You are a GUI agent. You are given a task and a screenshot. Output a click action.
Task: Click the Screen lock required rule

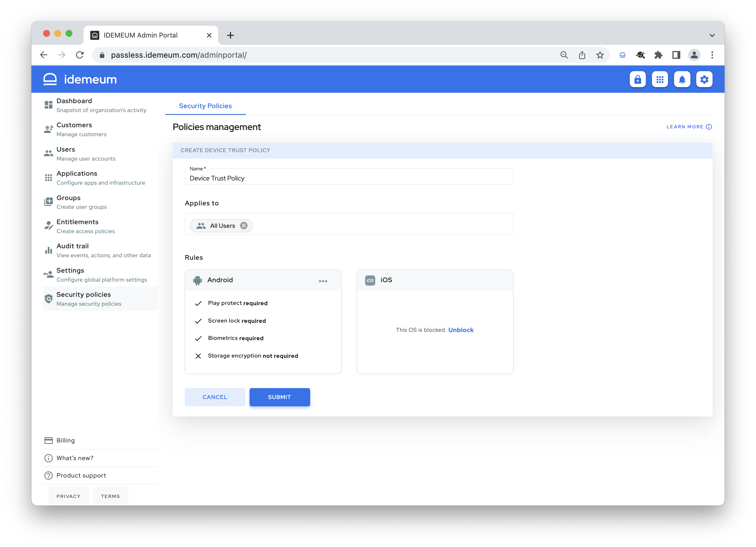[230, 321]
